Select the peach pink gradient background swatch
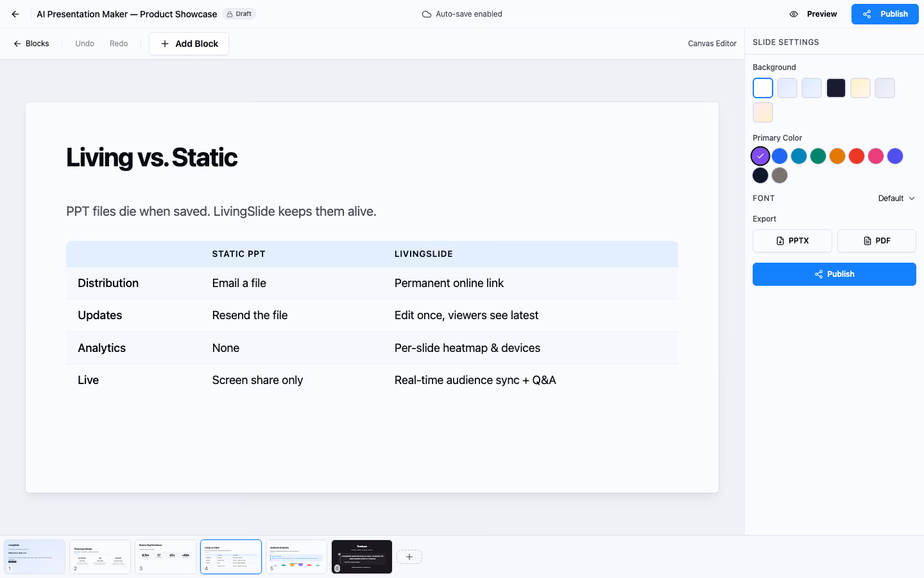This screenshot has height=578, width=924. (x=763, y=112)
